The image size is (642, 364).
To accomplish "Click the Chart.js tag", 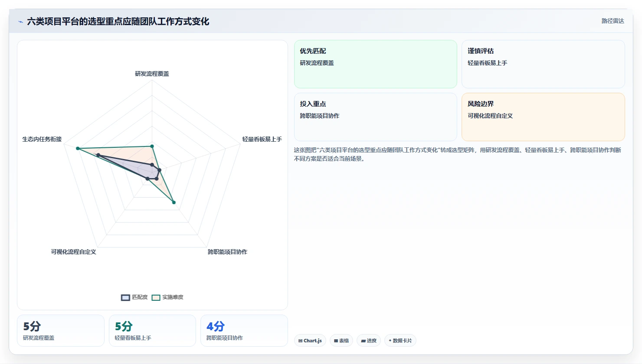I will pyautogui.click(x=310, y=341).
